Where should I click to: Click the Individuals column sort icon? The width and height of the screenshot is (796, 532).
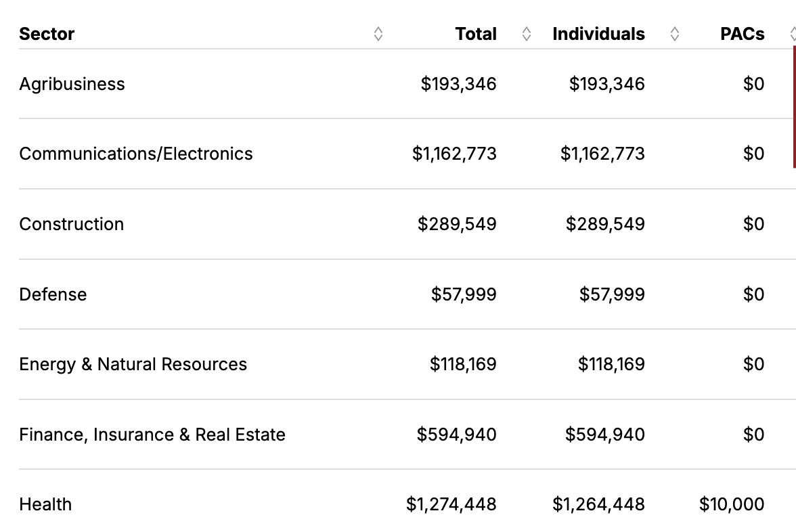point(674,34)
